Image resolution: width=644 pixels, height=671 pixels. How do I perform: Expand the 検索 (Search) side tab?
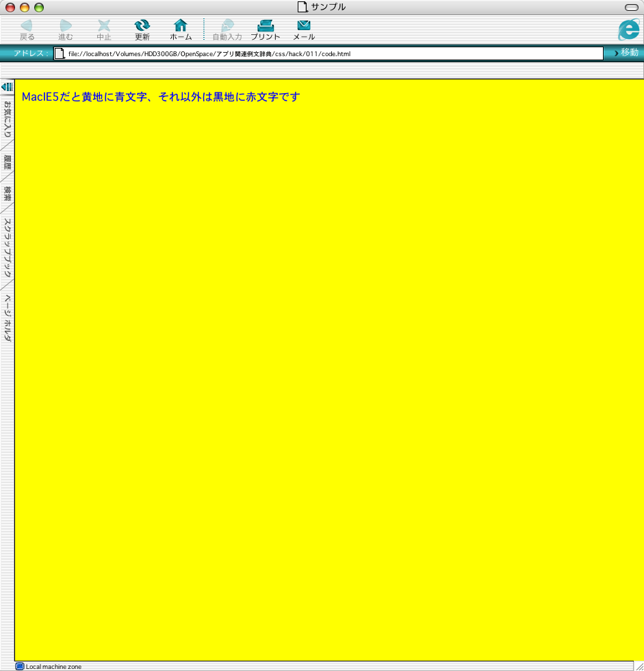[x=7, y=193]
